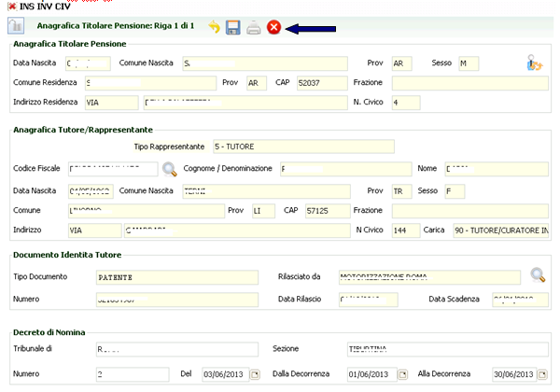The width and height of the screenshot is (560, 392).
Task: Click tutor Indirizzo VIA field
Action: coord(94,231)
